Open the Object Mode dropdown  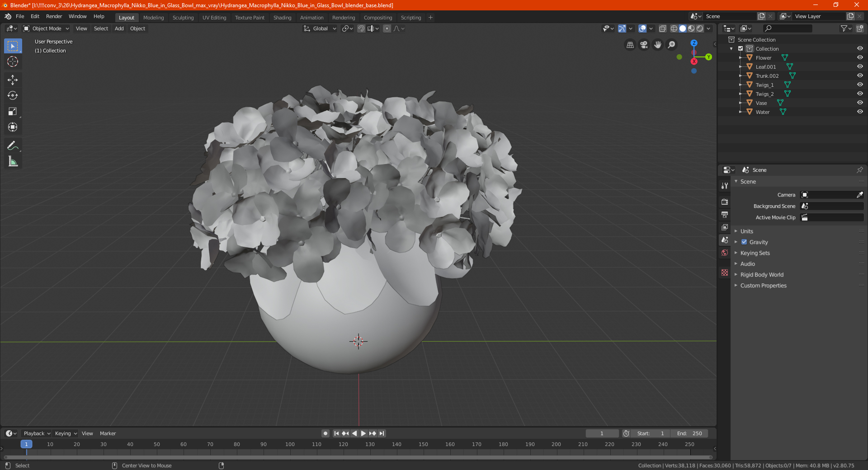tap(46, 28)
